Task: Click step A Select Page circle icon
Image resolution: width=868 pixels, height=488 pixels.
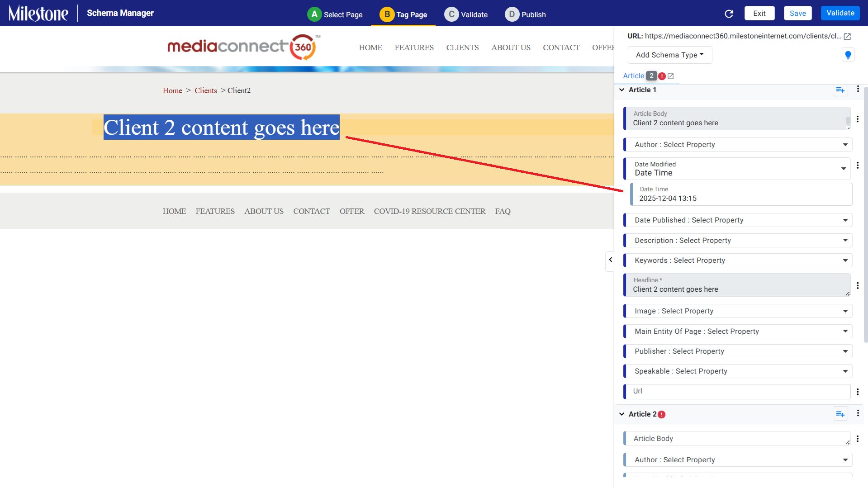Action: pyautogui.click(x=314, y=14)
